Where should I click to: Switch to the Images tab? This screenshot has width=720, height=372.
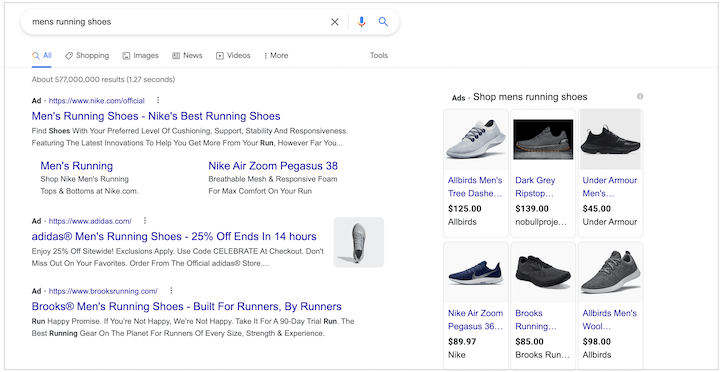pos(141,56)
